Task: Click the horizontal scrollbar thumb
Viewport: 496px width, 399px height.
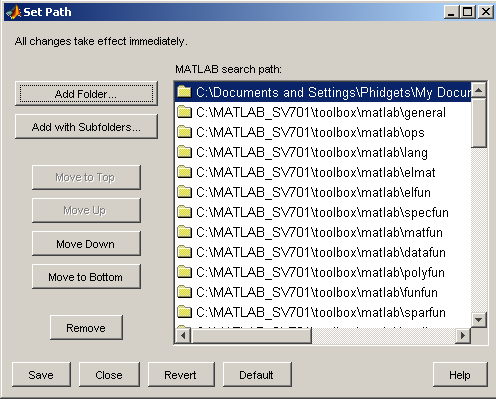Action: (x=251, y=335)
